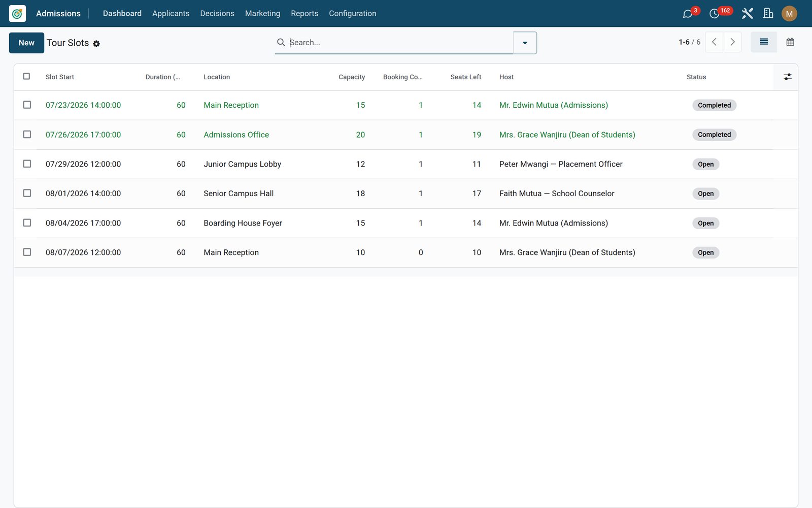Click Faith Mutua — School Counselor host
812x508 pixels.
click(x=557, y=194)
